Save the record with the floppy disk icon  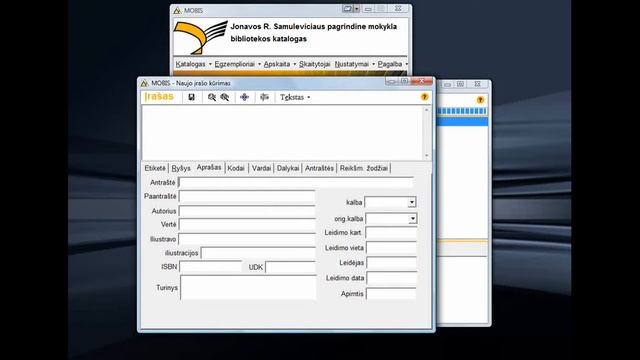[x=191, y=97]
